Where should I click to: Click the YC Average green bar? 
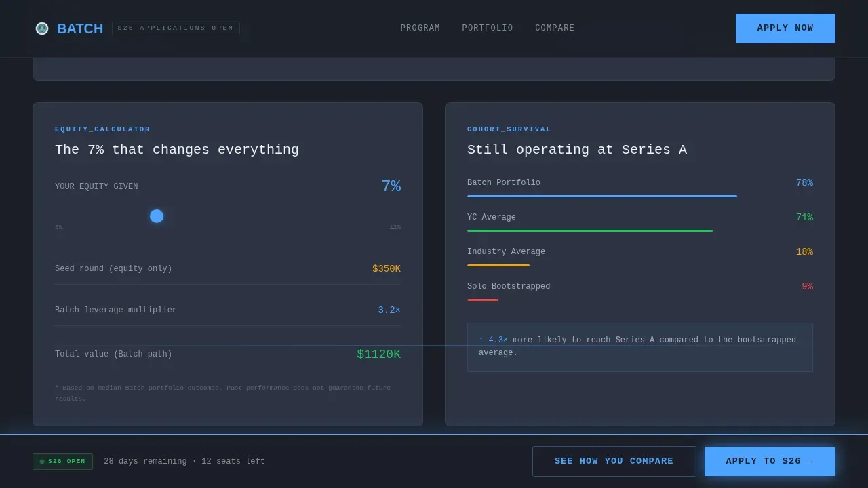pyautogui.click(x=590, y=231)
